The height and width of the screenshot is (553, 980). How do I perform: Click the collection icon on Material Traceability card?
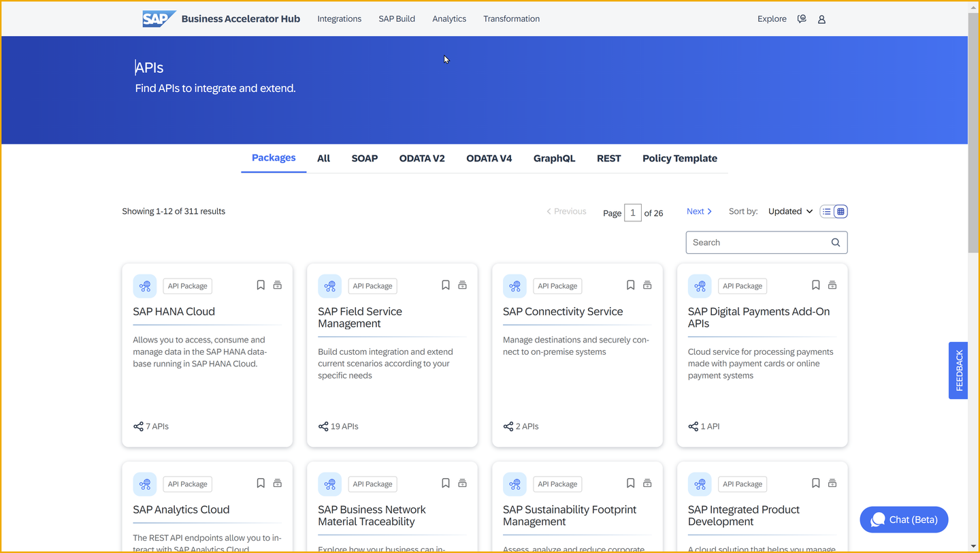click(463, 484)
